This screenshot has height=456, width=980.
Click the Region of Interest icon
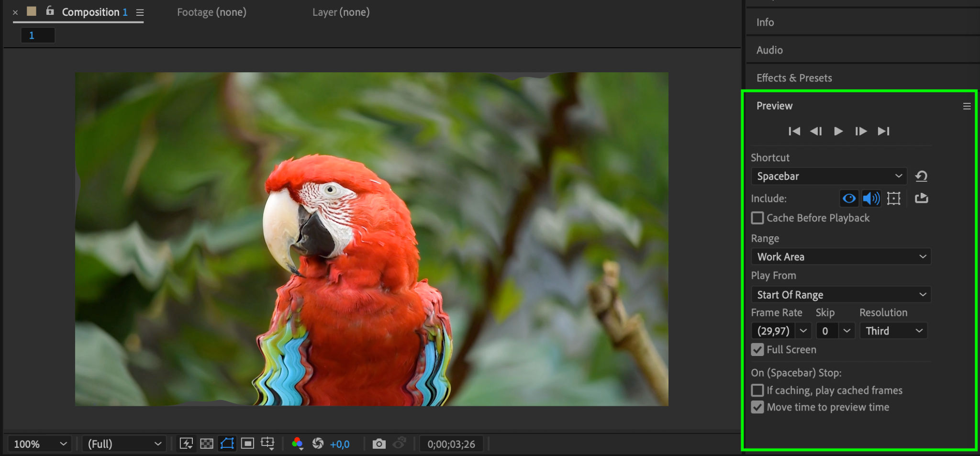(x=247, y=444)
